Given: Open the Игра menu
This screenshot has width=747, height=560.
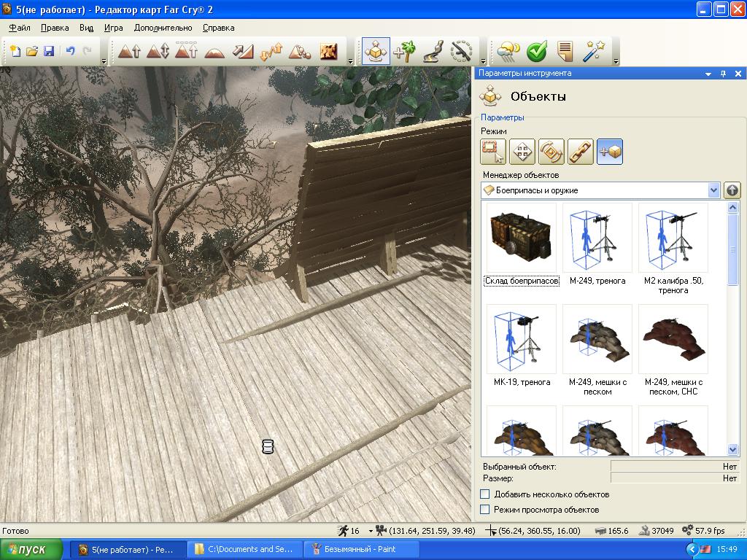Looking at the screenshot, I should click(x=113, y=28).
